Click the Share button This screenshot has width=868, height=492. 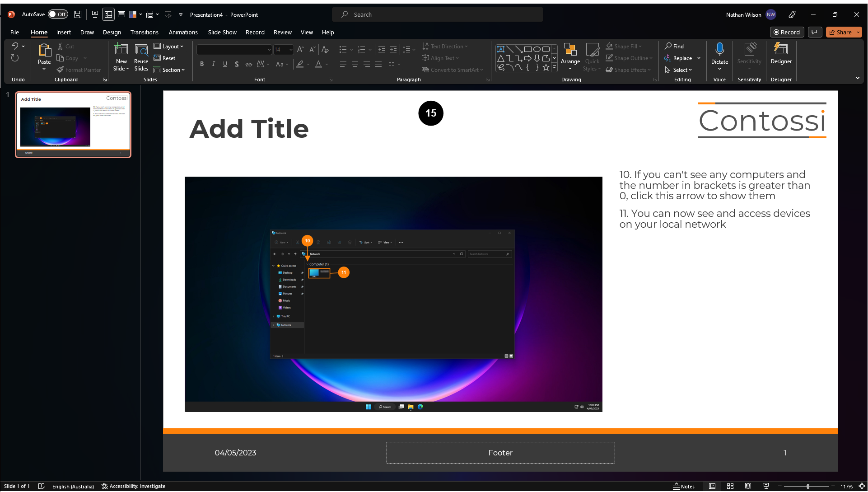coord(840,32)
